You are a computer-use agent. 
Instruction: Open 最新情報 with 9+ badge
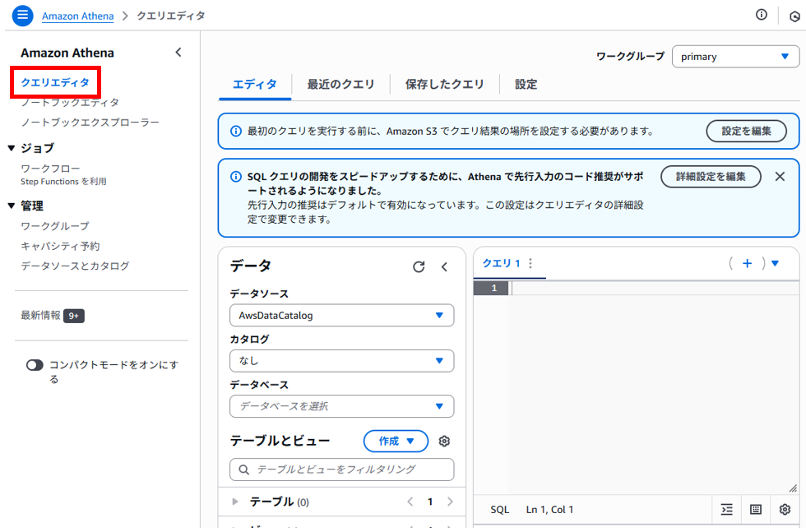[52, 315]
